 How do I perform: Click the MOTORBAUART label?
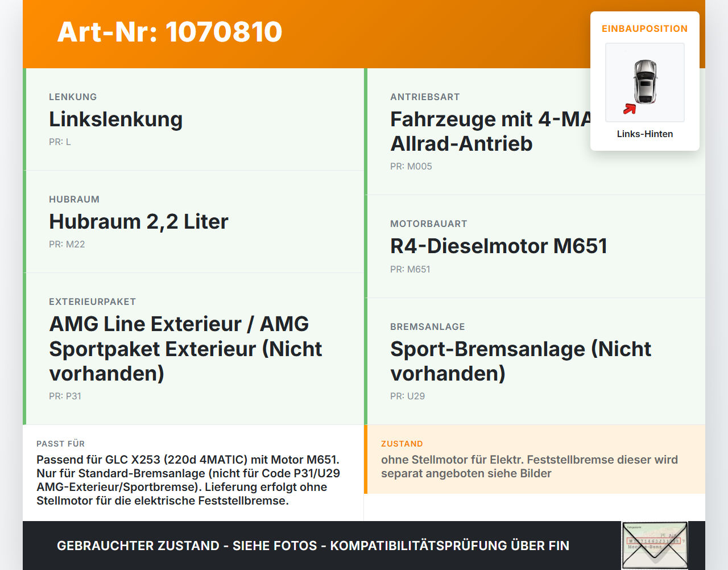pos(429,224)
